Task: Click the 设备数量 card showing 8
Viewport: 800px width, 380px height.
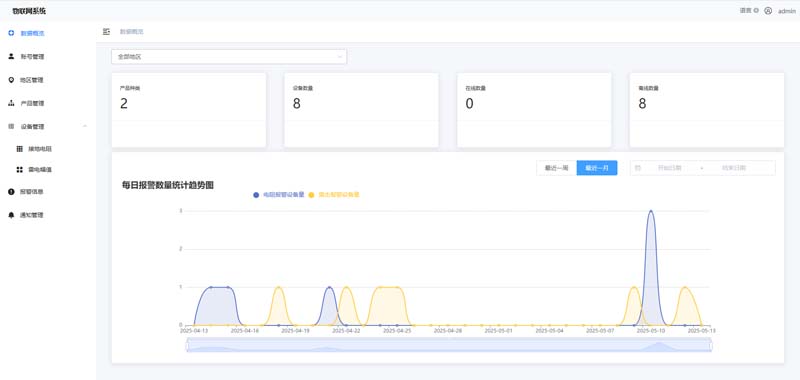Action: click(361, 110)
